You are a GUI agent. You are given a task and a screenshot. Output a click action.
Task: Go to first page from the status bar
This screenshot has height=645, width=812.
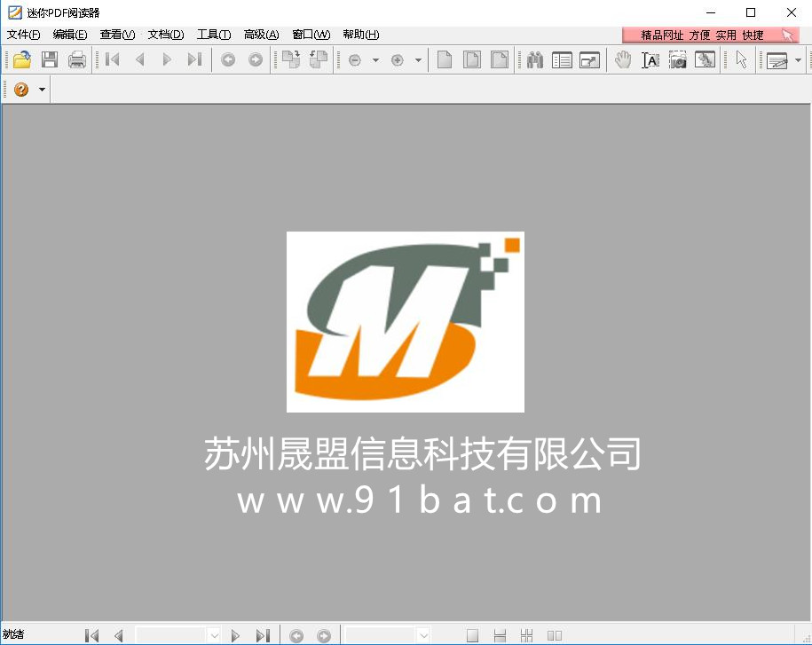(x=91, y=635)
